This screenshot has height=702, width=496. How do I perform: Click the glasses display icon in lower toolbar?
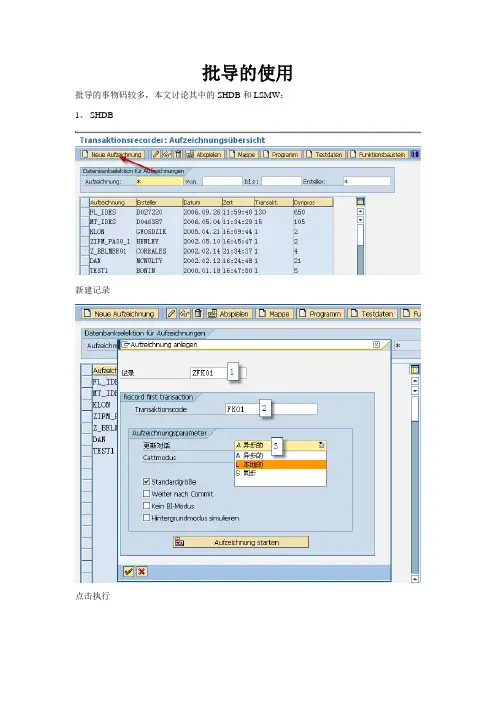coord(185,314)
